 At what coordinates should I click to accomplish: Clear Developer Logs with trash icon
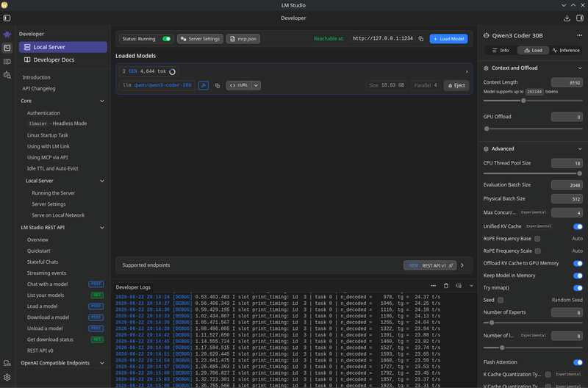click(x=446, y=286)
